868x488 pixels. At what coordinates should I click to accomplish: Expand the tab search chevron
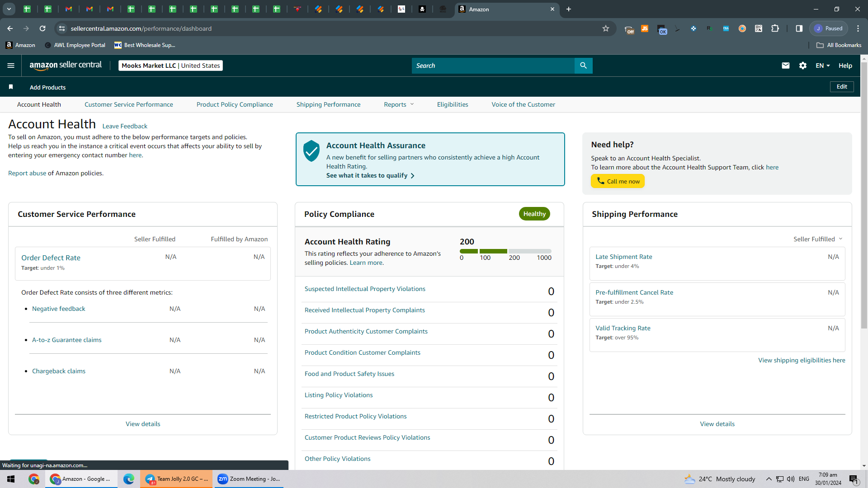[9, 9]
